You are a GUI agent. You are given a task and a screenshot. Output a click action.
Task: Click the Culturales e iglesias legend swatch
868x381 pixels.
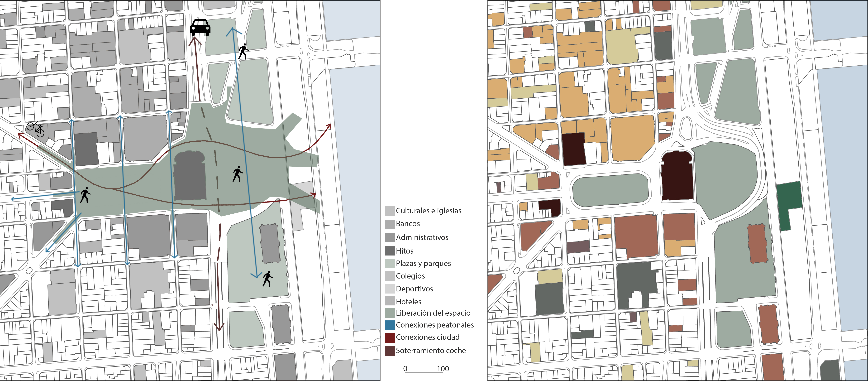pyautogui.click(x=390, y=211)
